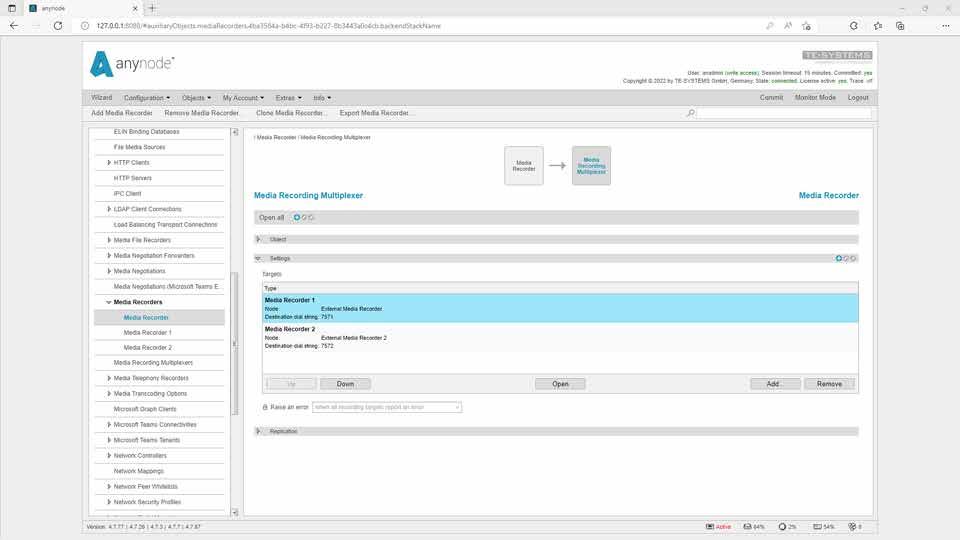Screen dimensions: 960x540
Task: Open the Wizard menu item
Action: coord(102,97)
